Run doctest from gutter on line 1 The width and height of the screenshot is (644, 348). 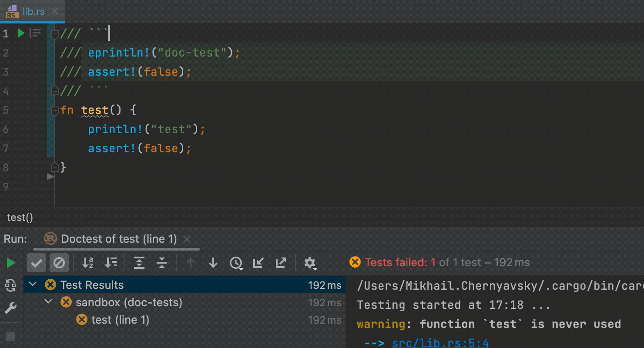pyautogui.click(x=21, y=33)
